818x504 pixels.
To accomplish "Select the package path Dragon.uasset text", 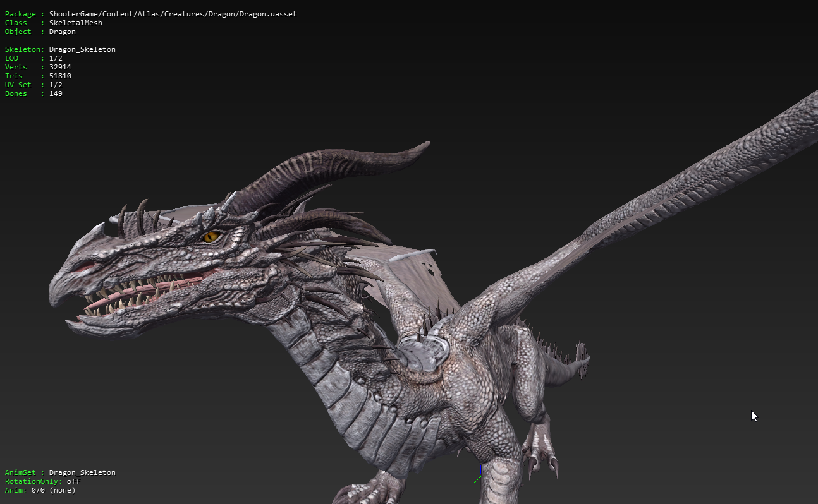I will [173, 14].
